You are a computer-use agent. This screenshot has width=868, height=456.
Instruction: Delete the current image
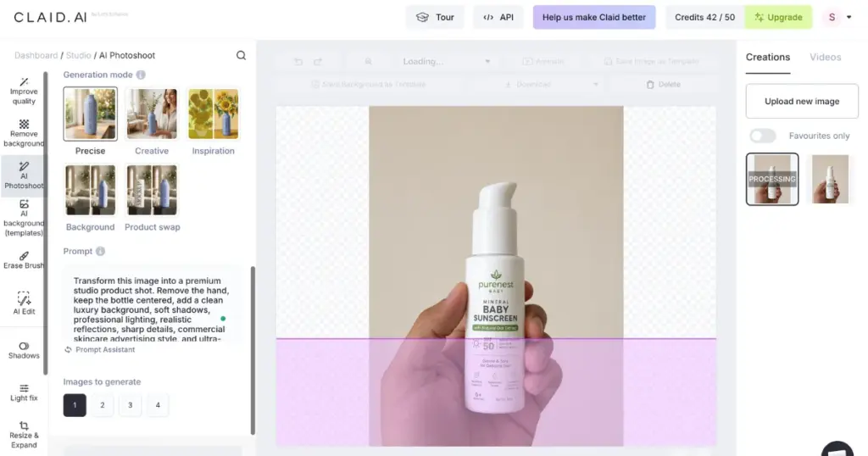tap(663, 85)
